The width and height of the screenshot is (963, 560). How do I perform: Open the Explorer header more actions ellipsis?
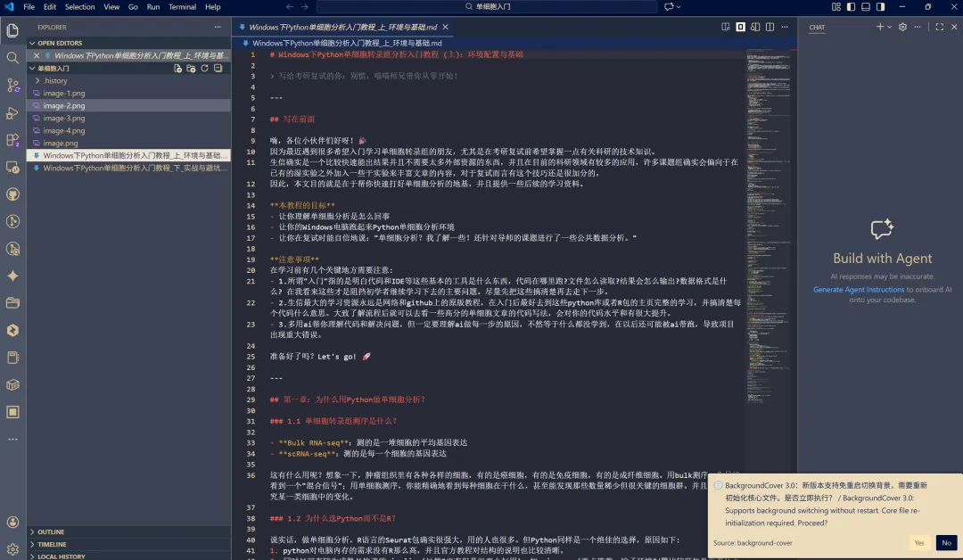(218, 27)
